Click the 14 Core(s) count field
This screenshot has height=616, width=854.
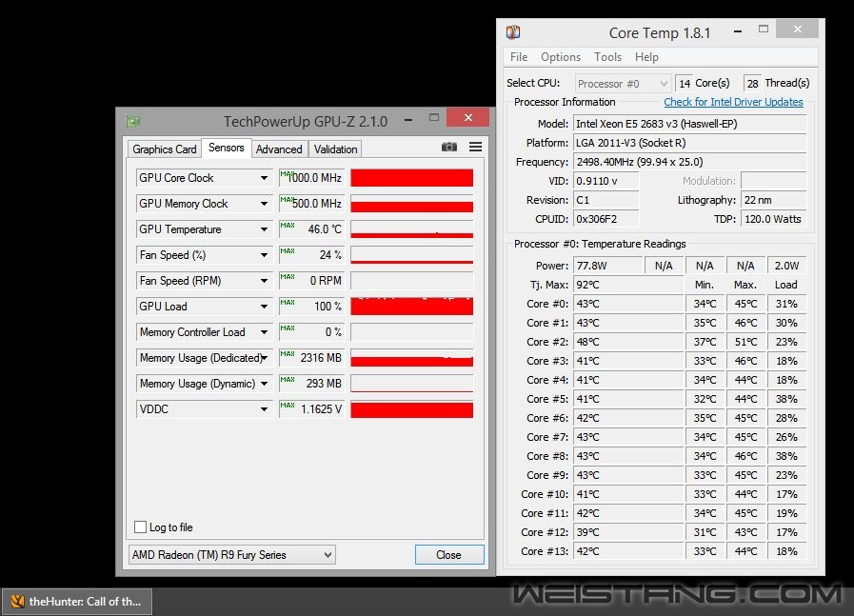click(x=685, y=84)
